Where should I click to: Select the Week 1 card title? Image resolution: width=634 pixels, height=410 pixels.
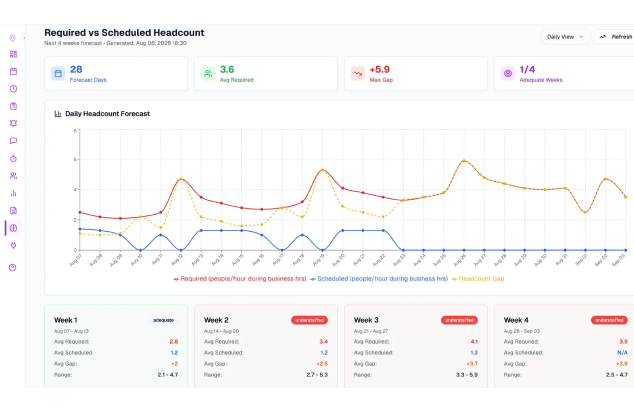66,320
